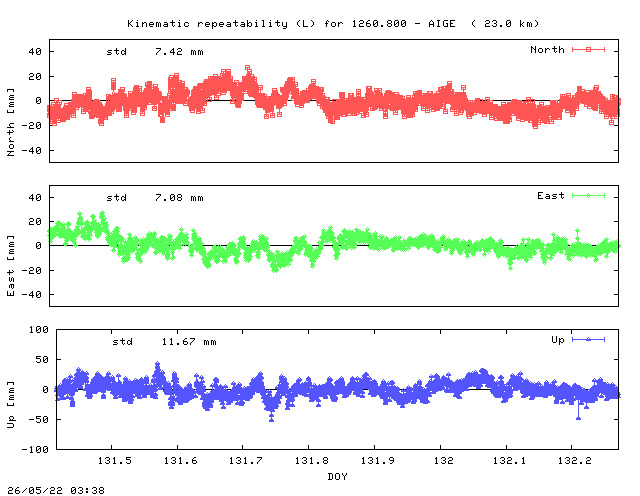This screenshot has height=496, width=640.
Task: Click the 'std 7.08 mm' value in East plot
Action: pyautogui.click(x=155, y=198)
